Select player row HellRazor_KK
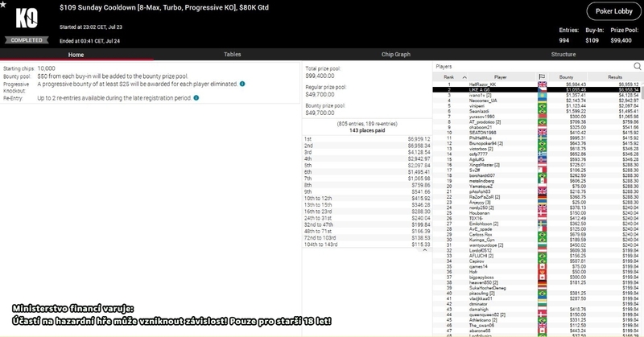The height and width of the screenshot is (337, 644). [536, 84]
